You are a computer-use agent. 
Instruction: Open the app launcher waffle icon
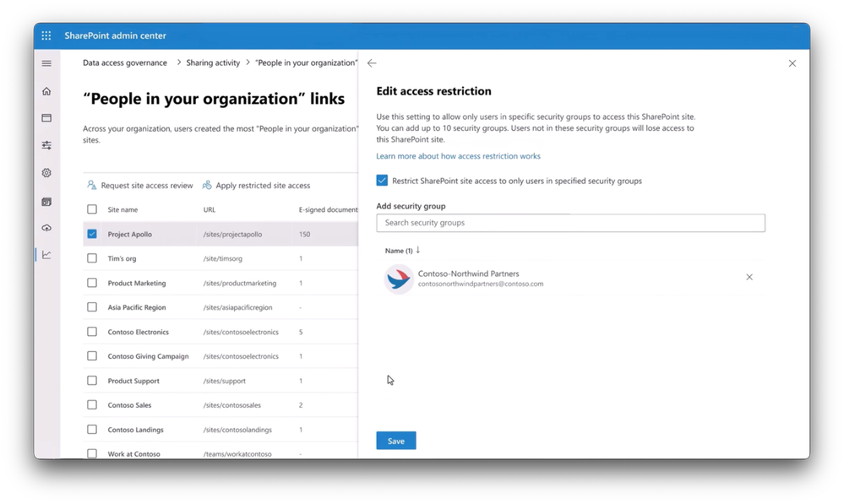pyautogui.click(x=46, y=35)
